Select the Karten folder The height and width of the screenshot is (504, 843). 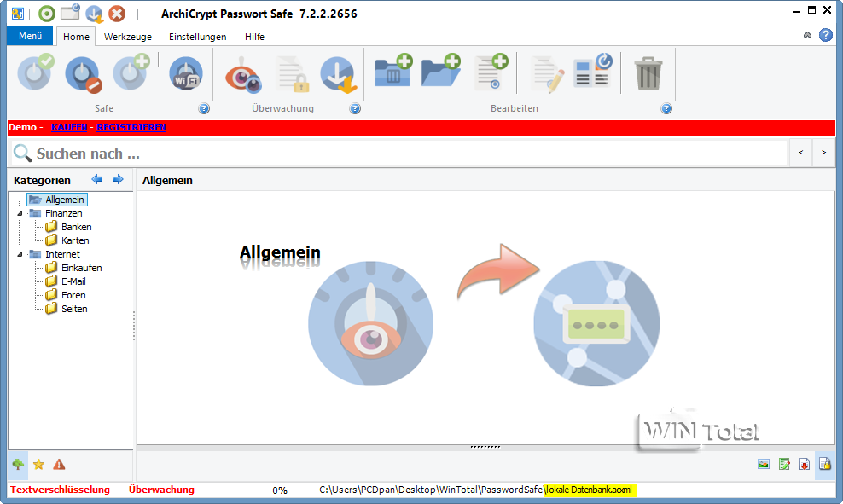[x=75, y=240]
